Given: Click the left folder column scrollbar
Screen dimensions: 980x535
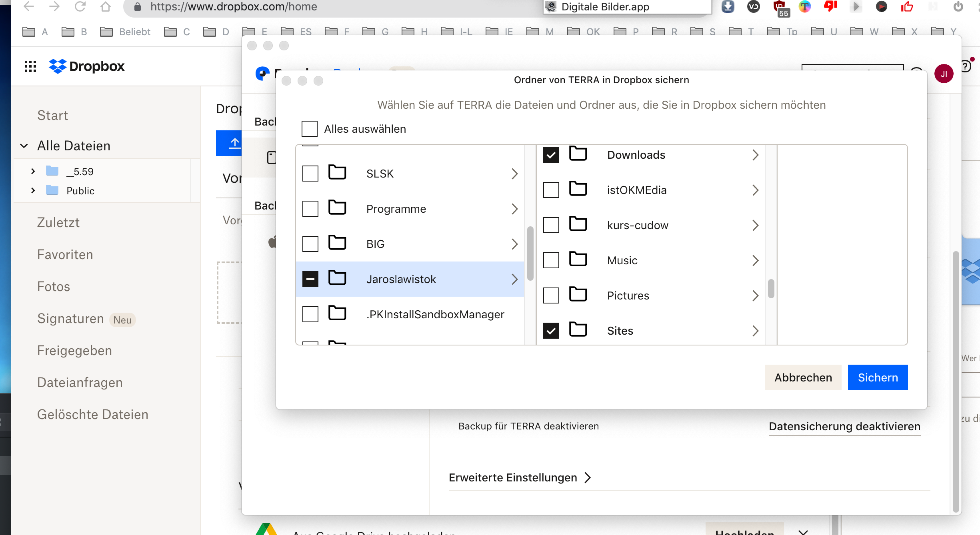Looking at the screenshot, I should (x=530, y=254).
